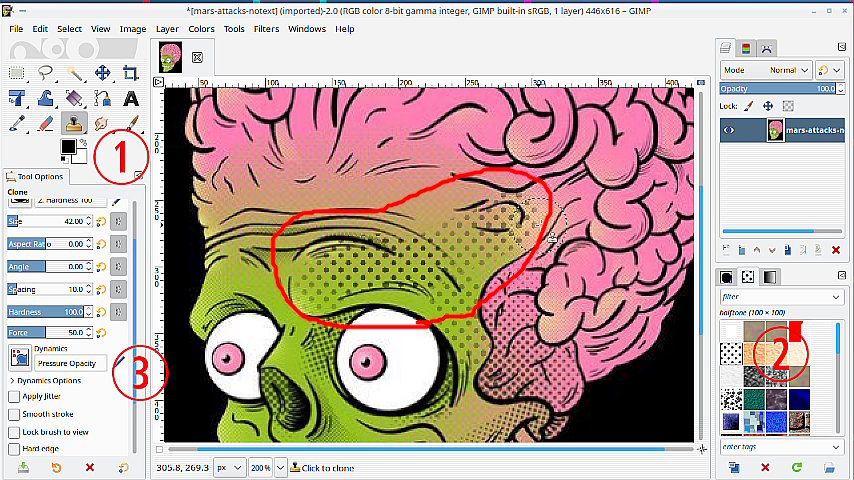Select the Color Picker eyedropper tool
This screenshot has width=854, height=480.
[x=17, y=123]
